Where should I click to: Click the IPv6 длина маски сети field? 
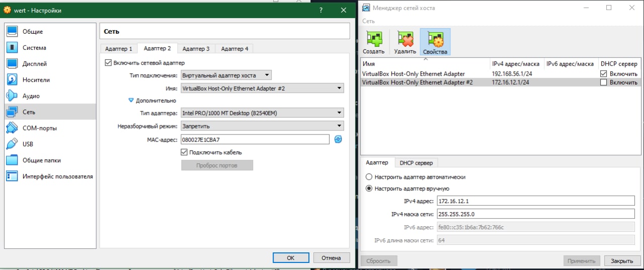coord(536,240)
